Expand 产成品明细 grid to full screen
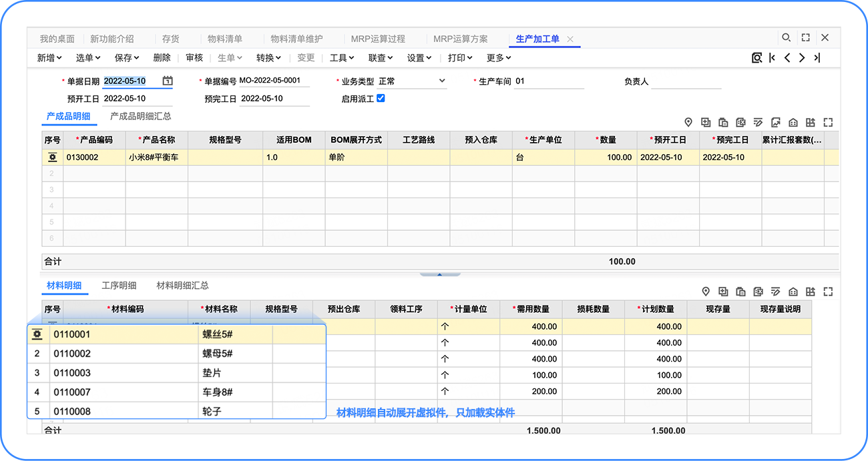The width and height of the screenshot is (868, 461). point(828,122)
